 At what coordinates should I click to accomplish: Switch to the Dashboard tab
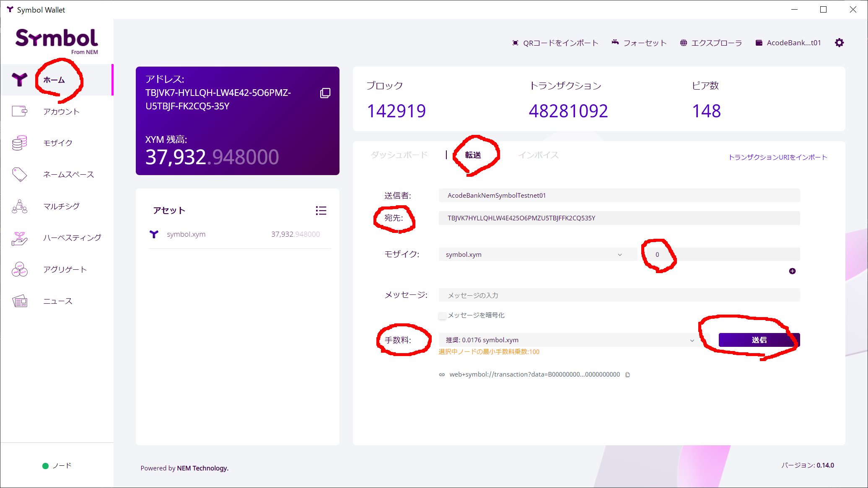399,155
